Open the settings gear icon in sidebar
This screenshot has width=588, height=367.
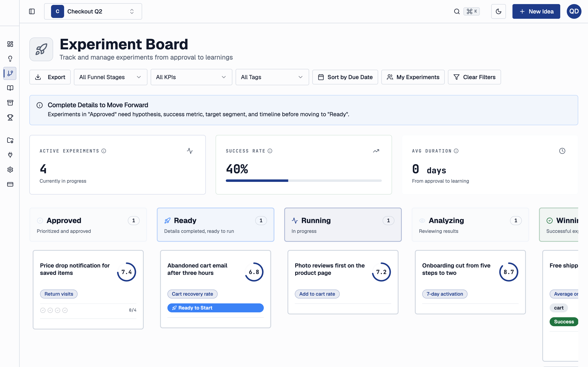tap(10, 170)
